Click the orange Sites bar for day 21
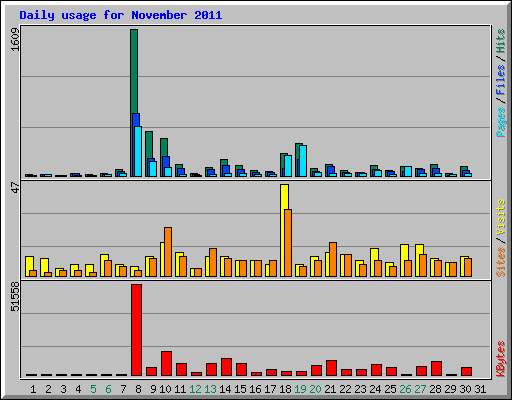 pyautogui.click(x=333, y=259)
